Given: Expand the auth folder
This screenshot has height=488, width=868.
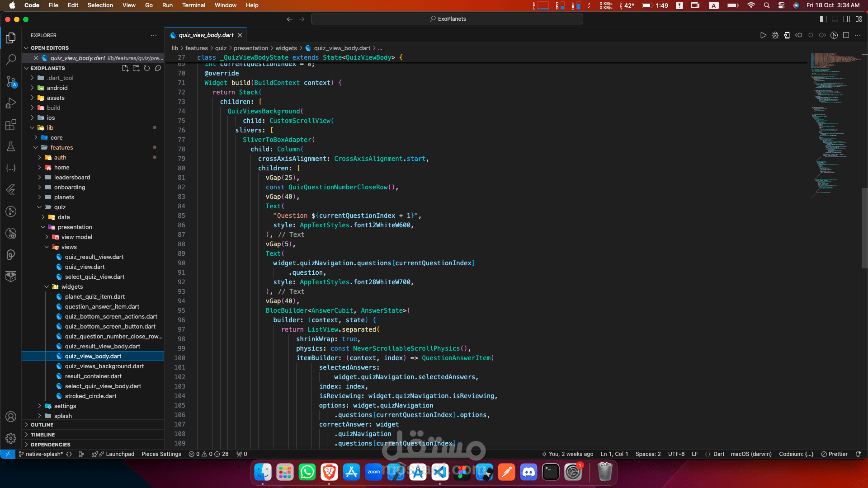Looking at the screenshot, I should point(60,158).
